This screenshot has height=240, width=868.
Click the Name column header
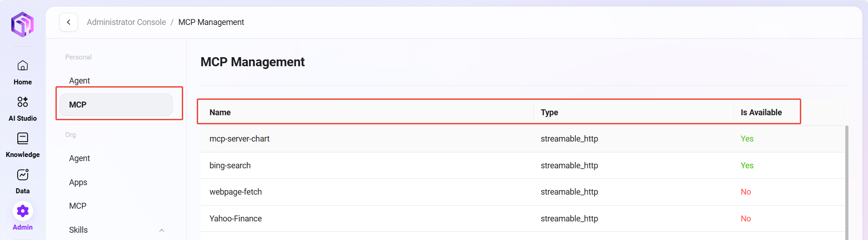(220, 113)
